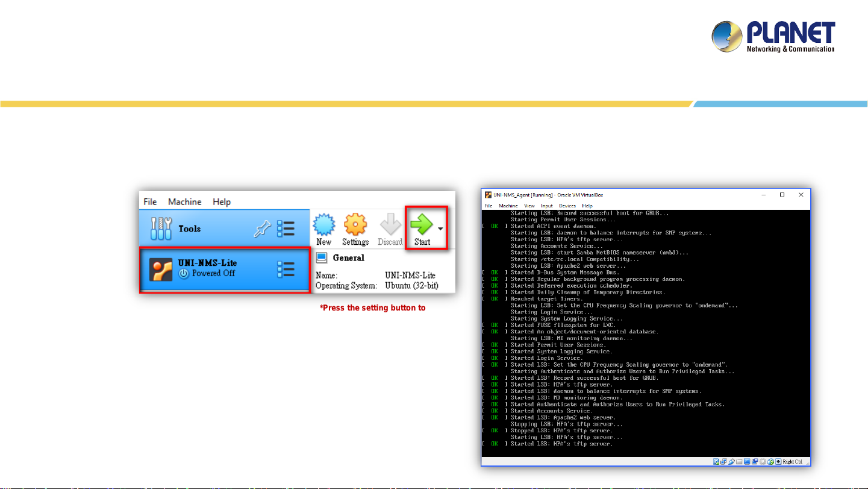
Task: Open the Machine menu in VirtualBox Manager
Action: (185, 202)
